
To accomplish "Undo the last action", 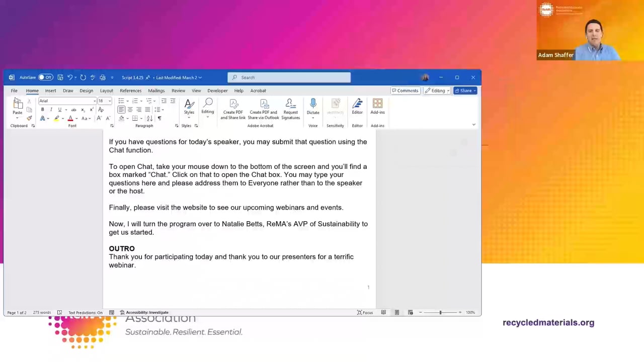I will [70, 77].
